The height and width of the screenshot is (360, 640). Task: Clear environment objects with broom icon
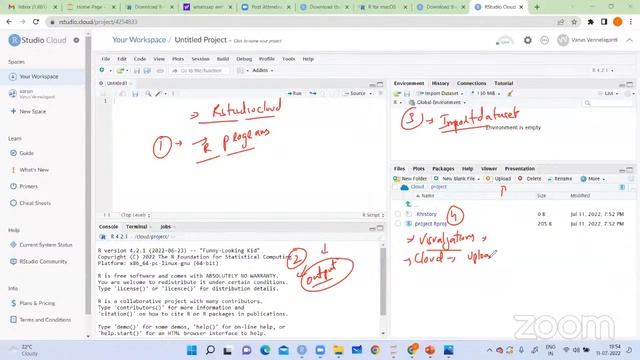[x=510, y=93]
